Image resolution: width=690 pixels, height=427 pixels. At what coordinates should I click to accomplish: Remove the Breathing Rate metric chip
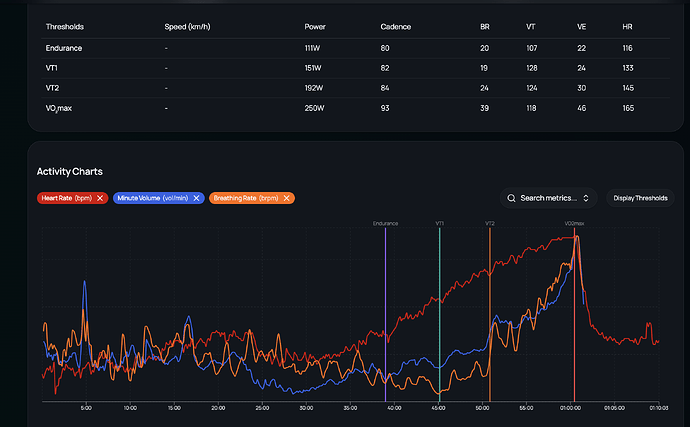click(286, 198)
